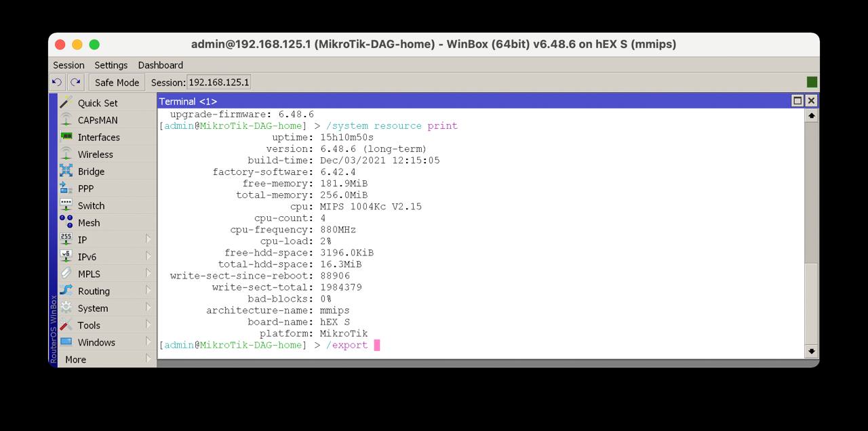Screen dimensions: 868x431
Task: Open Switch label in sidebar
Action: point(91,205)
